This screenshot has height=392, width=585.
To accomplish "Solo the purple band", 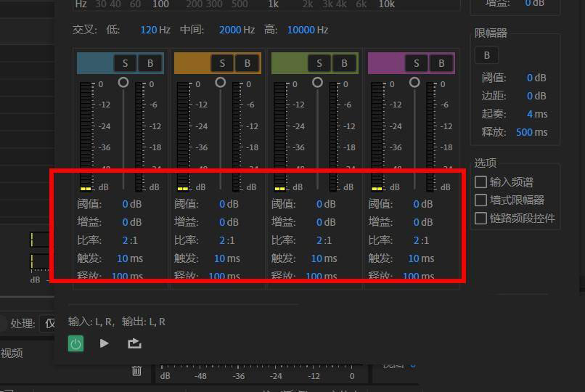I will point(416,63).
